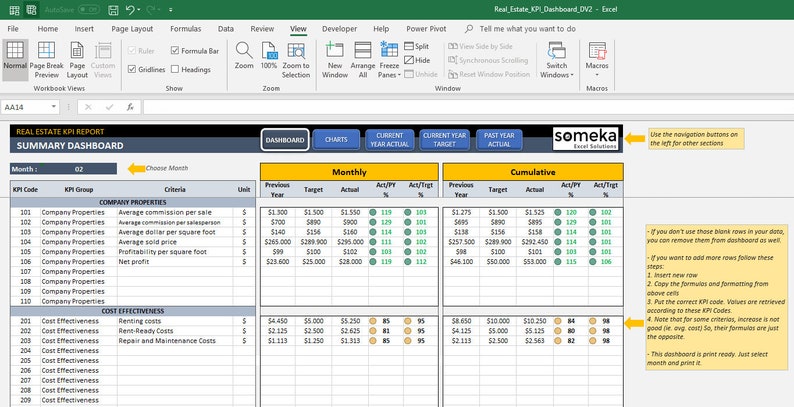Image resolution: width=794 pixels, height=407 pixels.
Task: Select month value 02 cell
Action: (x=79, y=169)
